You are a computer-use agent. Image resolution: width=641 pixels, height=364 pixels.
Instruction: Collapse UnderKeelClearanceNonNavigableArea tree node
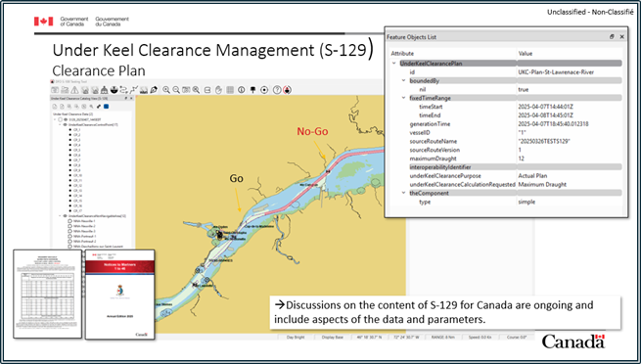pos(60,215)
